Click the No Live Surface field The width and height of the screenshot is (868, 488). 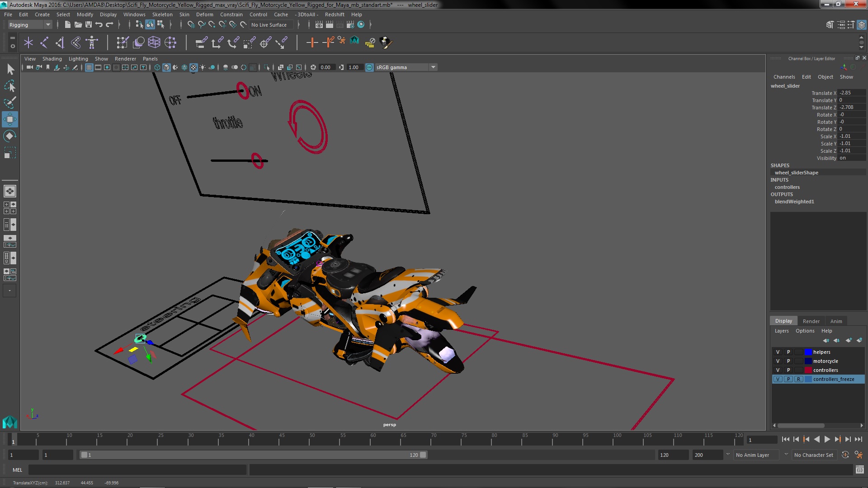(x=272, y=25)
